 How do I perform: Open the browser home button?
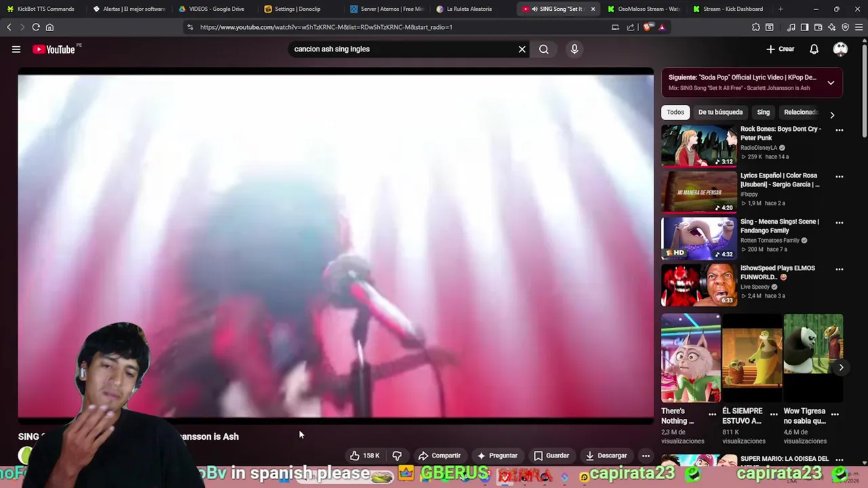pos(50,27)
